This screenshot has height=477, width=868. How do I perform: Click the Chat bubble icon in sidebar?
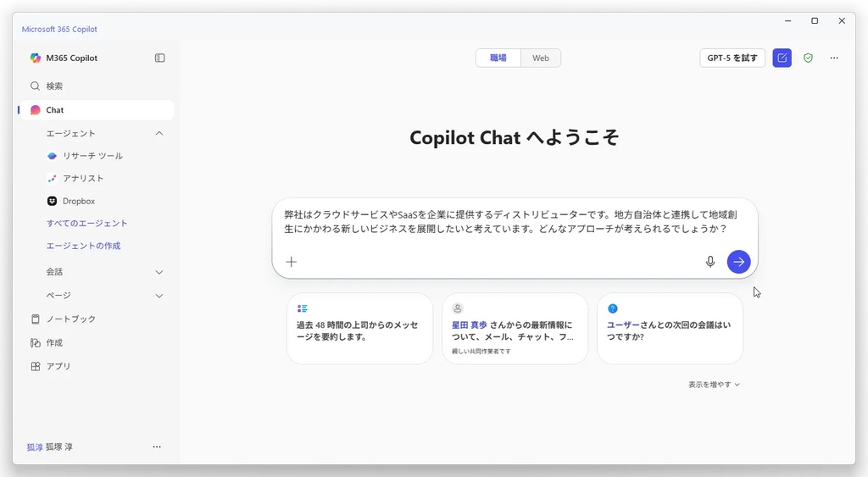(36, 110)
